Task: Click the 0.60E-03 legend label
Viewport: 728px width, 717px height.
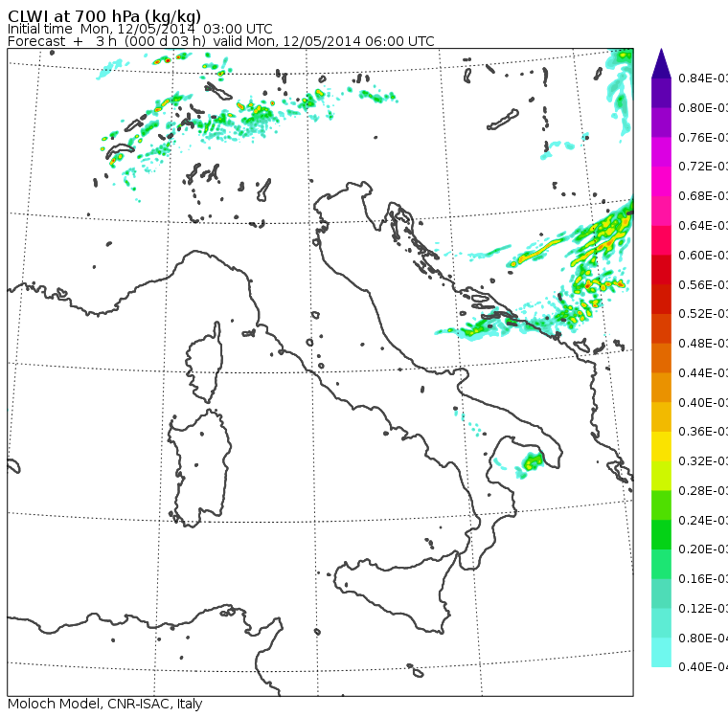Action: coord(703,256)
